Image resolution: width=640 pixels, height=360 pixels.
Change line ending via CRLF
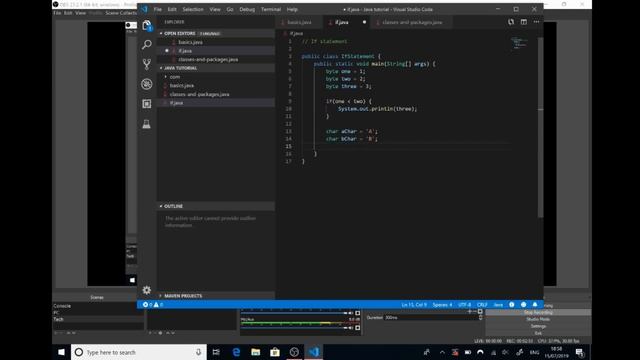(x=482, y=304)
